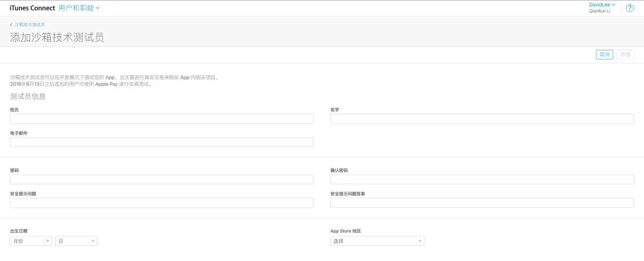This screenshot has width=644, height=261.
Task: Click the QianKun Li account subtitle
Action: (x=600, y=11)
